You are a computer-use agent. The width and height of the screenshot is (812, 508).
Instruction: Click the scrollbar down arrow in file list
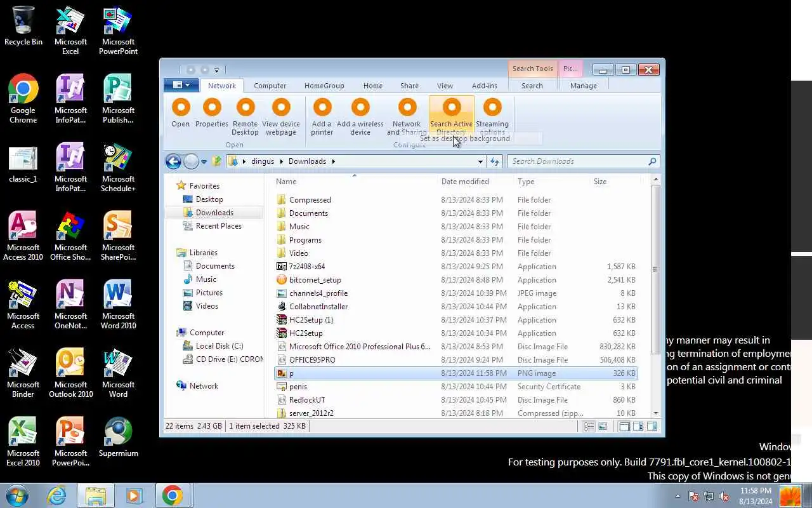pyautogui.click(x=655, y=413)
